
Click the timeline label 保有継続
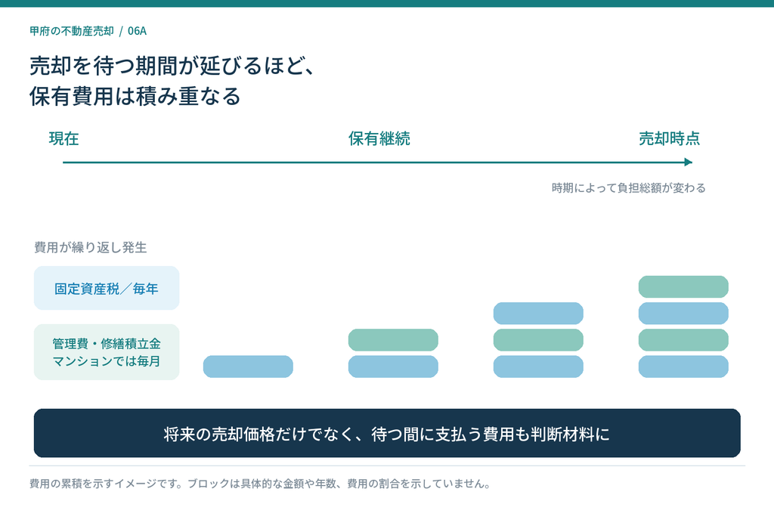(379, 139)
